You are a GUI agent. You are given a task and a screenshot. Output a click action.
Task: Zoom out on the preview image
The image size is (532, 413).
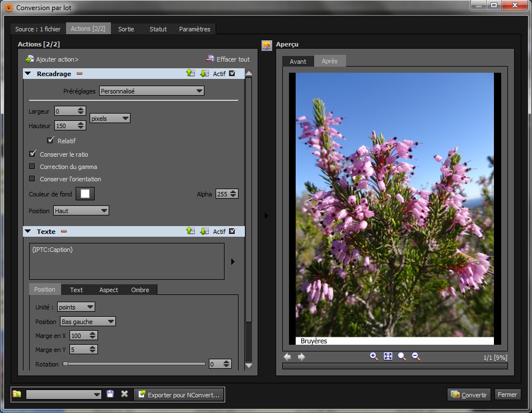coord(416,356)
